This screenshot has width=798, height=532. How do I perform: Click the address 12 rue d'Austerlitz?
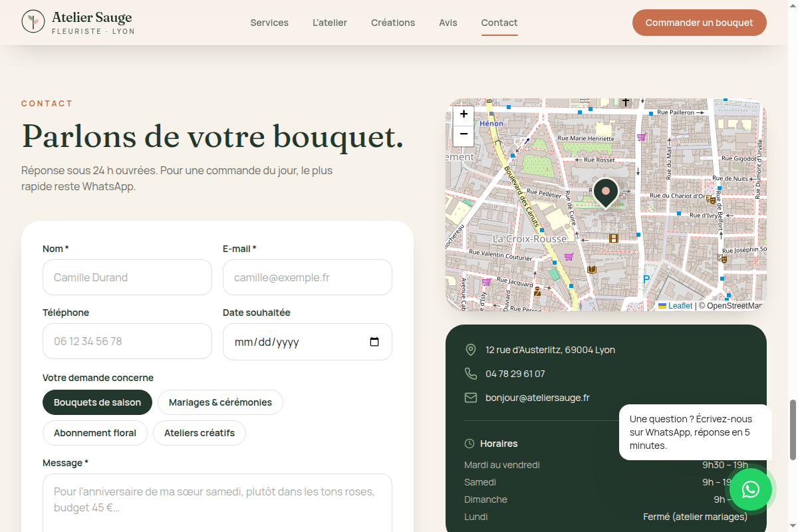point(550,350)
